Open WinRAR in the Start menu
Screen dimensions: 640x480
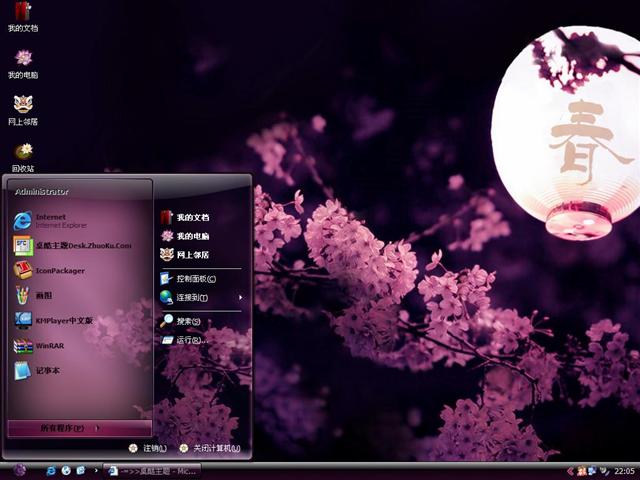click(50, 346)
